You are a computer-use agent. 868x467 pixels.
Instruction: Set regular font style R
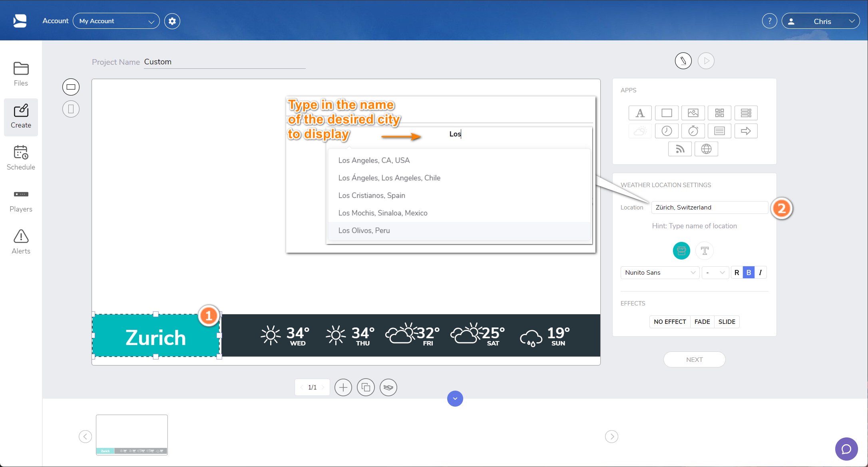click(737, 273)
